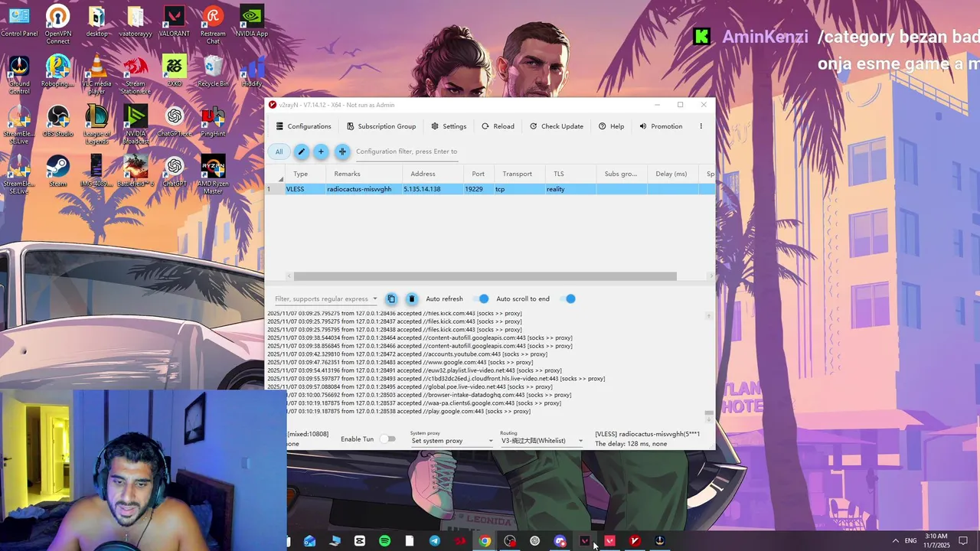Select the PingHint desktop icon

(x=213, y=121)
